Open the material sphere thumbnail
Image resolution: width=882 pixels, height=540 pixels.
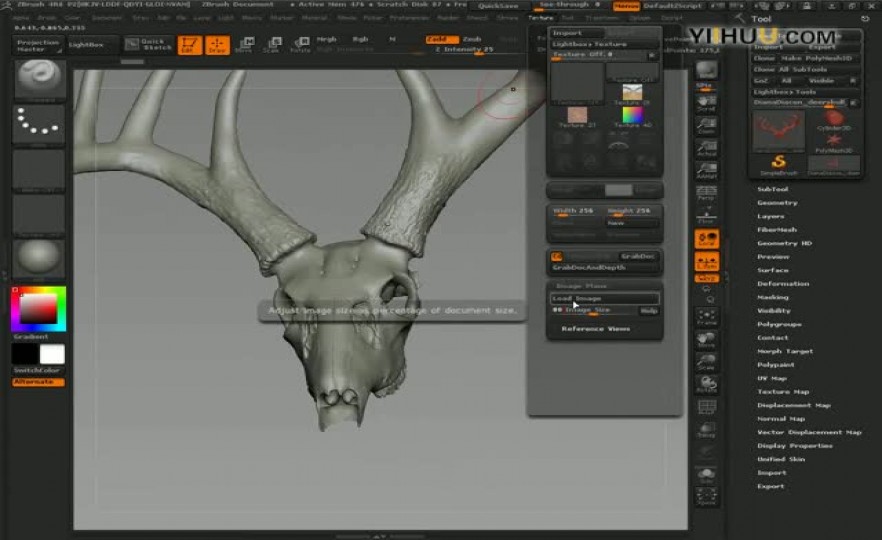click(x=39, y=259)
